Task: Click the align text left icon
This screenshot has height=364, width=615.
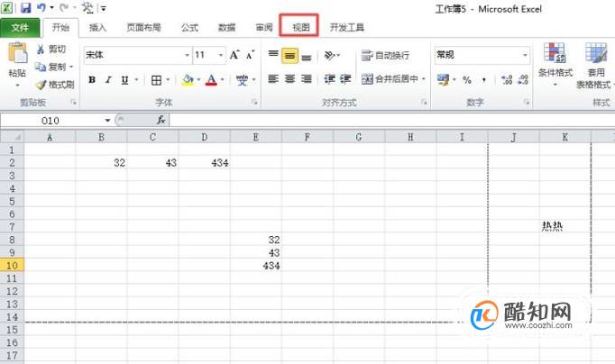Action: tap(273, 78)
